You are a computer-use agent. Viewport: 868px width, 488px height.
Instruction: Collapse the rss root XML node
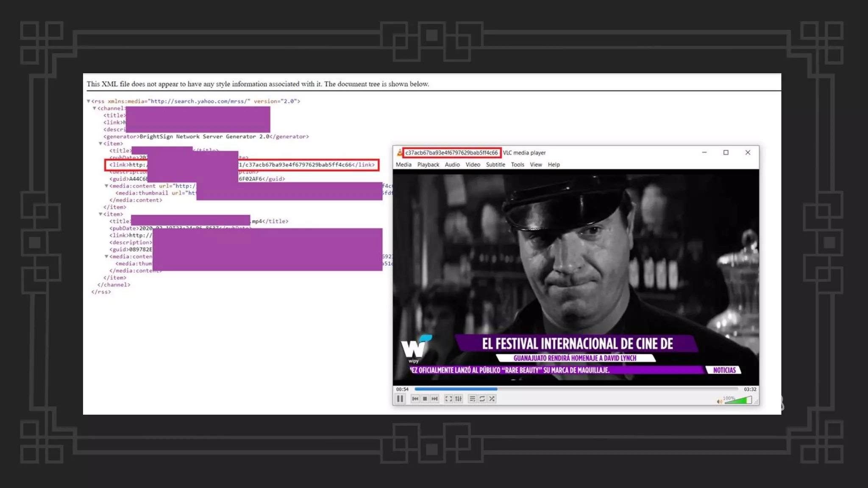(89, 101)
